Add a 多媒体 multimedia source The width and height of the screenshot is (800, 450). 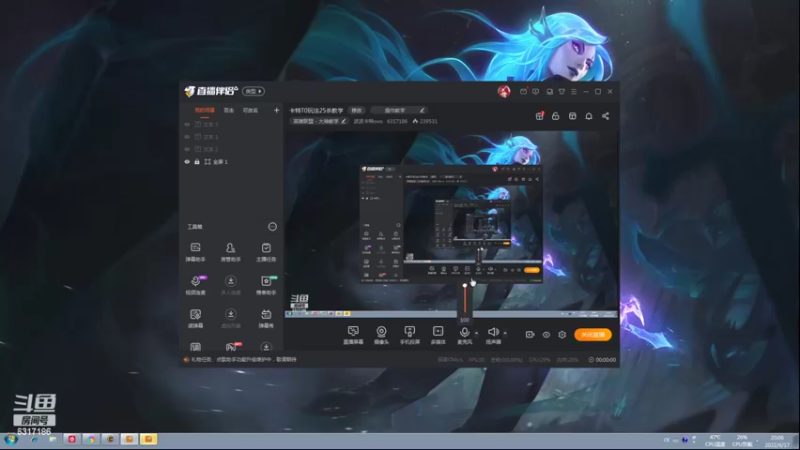coord(438,335)
